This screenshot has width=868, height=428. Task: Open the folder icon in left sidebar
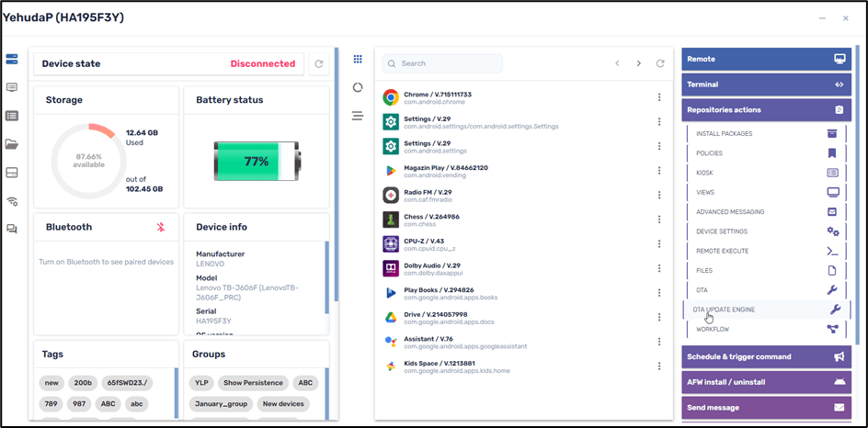(x=12, y=144)
